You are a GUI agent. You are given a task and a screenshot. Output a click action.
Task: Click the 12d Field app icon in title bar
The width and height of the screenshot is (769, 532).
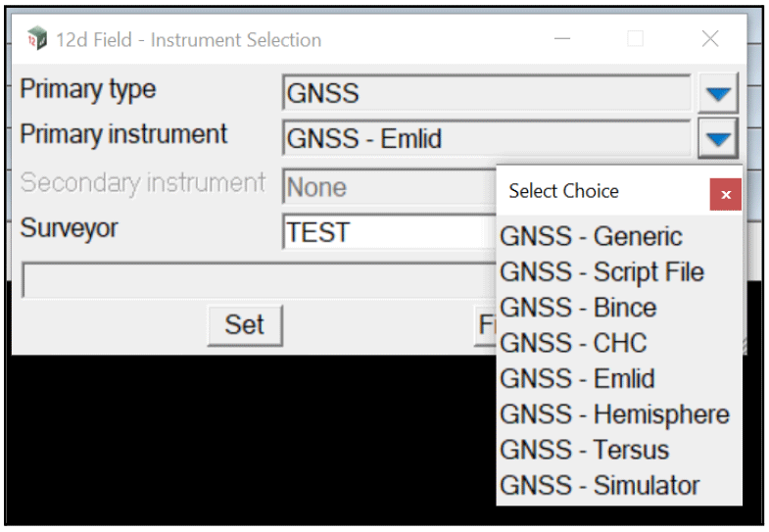point(37,39)
